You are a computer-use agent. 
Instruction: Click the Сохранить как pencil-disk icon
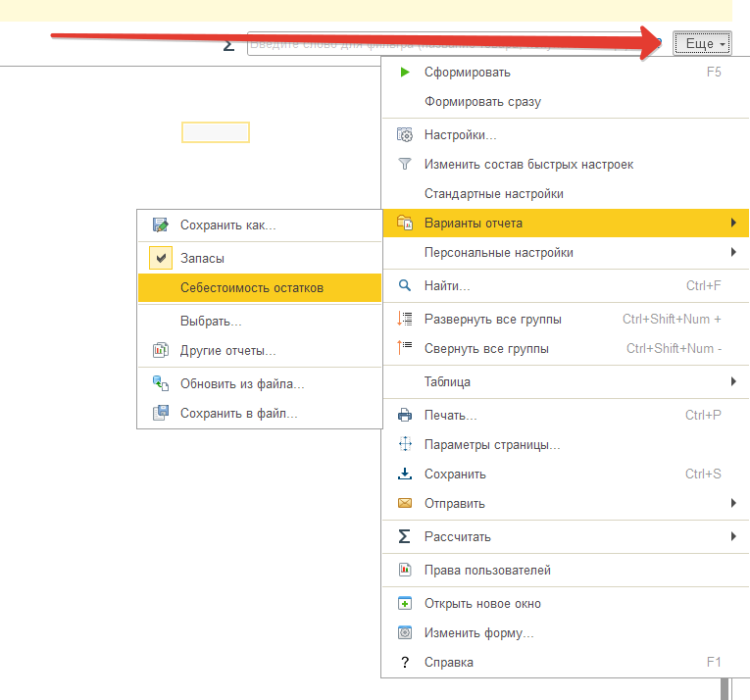pyautogui.click(x=160, y=225)
